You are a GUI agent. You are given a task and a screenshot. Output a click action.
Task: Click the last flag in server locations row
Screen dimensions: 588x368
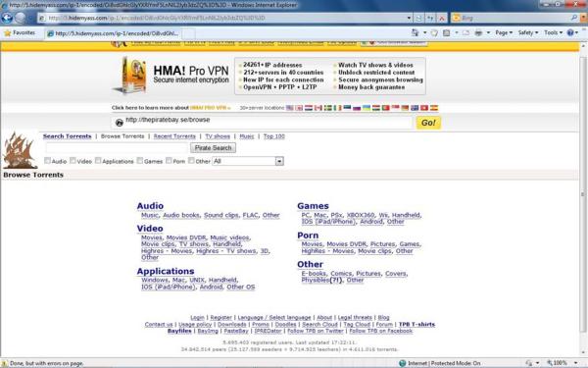(x=434, y=108)
